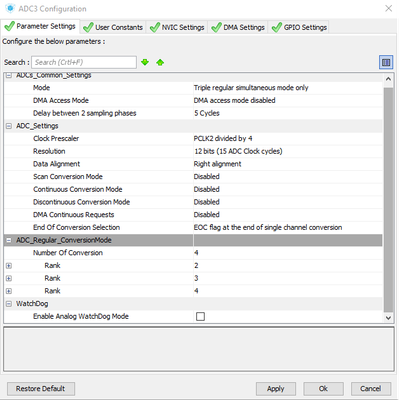Click the ADC3 Configuration window icon
The image size is (399, 400).
click(x=10, y=8)
